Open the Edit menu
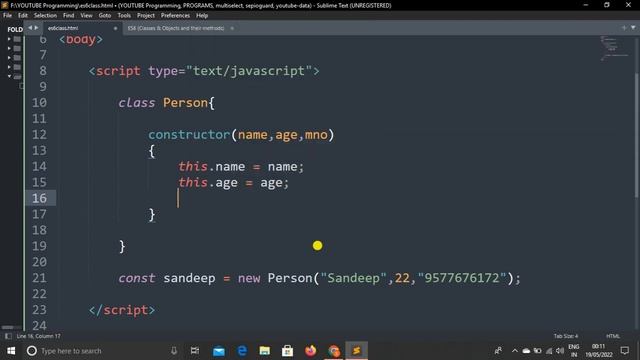Viewport: 640px width, 360px height. 22,16
